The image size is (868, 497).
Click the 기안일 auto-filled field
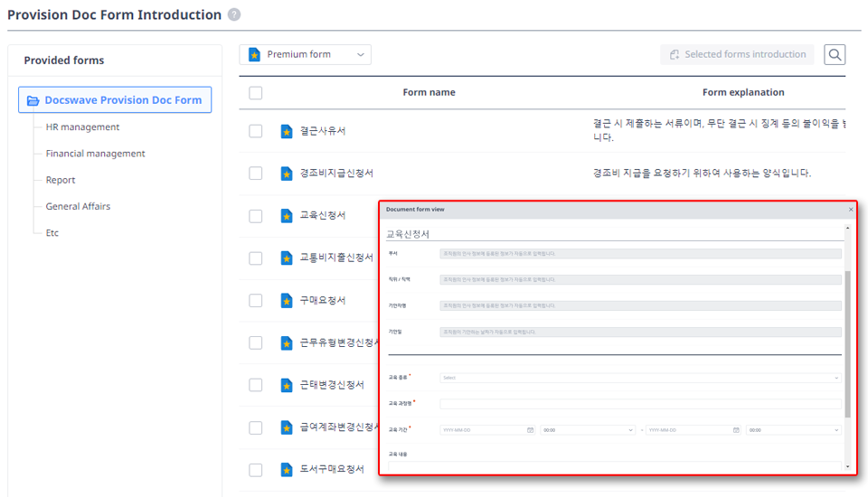pyautogui.click(x=640, y=332)
